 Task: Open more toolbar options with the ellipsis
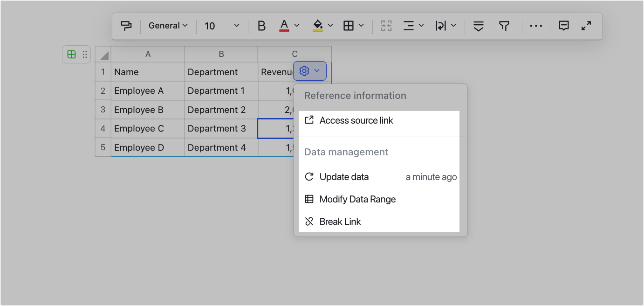tap(536, 26)
